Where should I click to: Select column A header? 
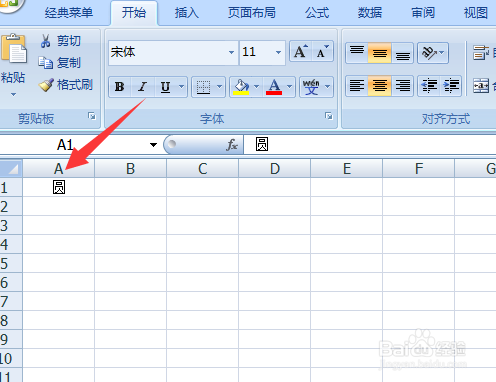click(58, 169)
